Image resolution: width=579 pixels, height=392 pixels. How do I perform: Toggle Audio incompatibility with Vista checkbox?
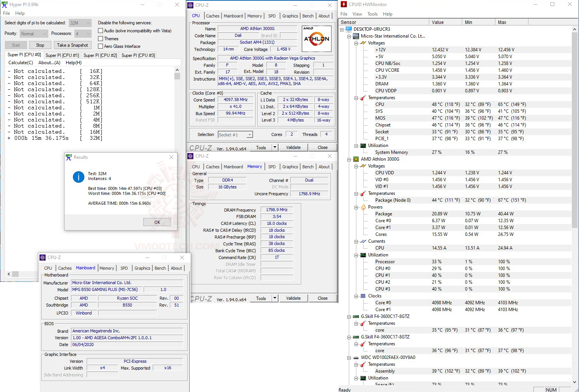pyautogui.click(x=101, y=31)
